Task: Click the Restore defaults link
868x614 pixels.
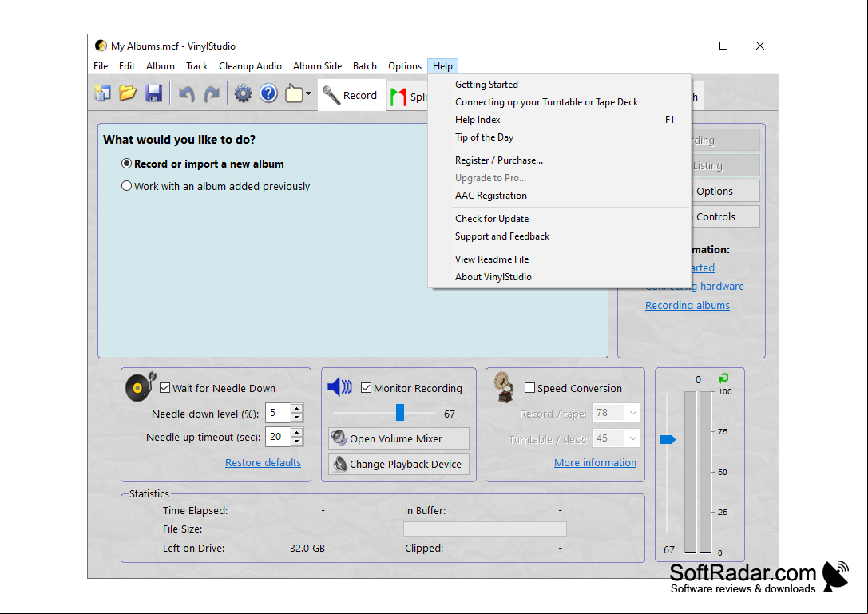Action: tap(263, 463)
